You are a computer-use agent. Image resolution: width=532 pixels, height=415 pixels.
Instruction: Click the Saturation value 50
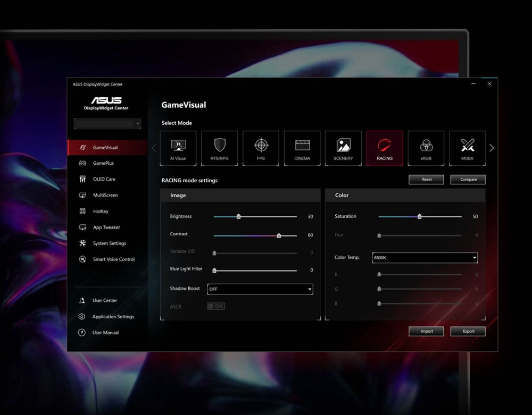point(475,216)
